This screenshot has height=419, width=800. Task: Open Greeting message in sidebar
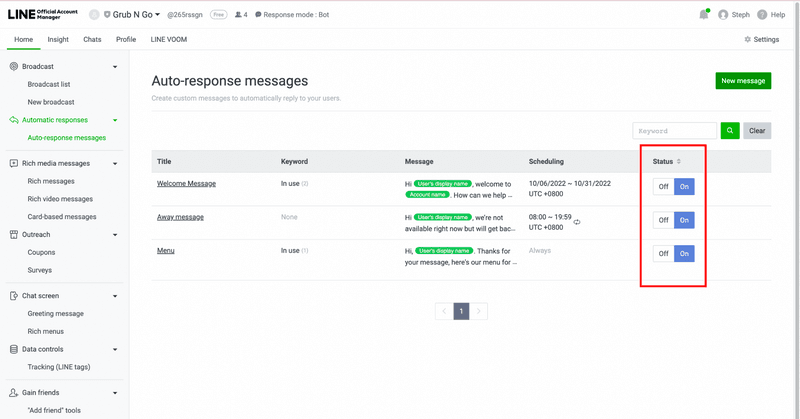pyautogui.click(x=56, y=314)
